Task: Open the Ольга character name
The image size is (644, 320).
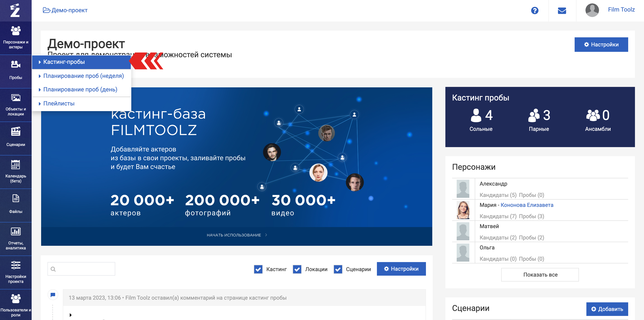Action: click(487, 247)
